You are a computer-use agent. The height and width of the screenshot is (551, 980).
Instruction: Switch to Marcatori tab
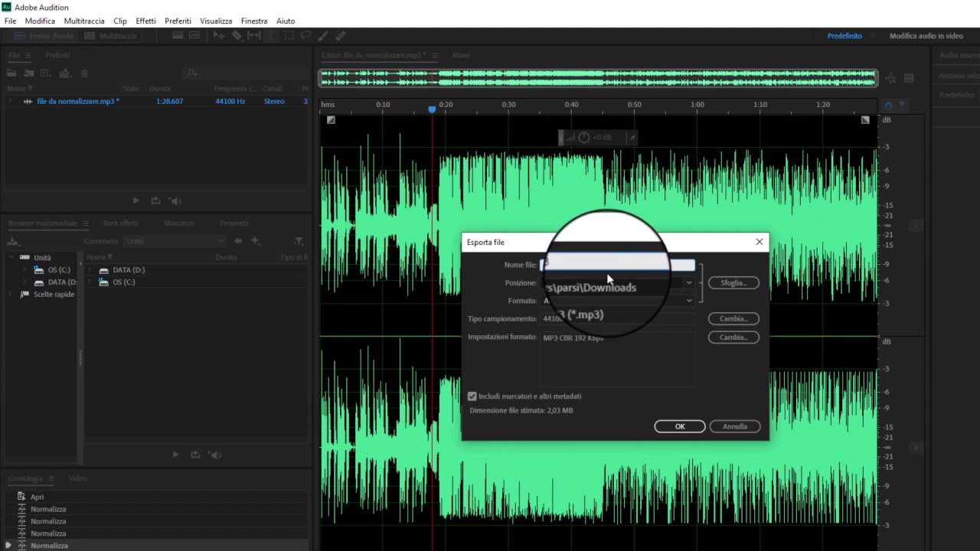pyautogui.click(x=179, y=223)
